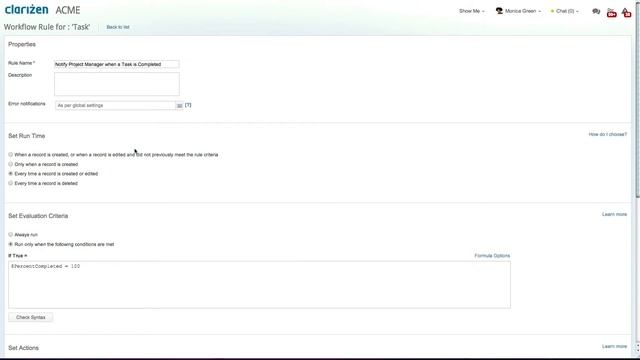640x360 pixels.
Task: Choose the 'Always run' option
Action: pyautogui.click(x=11, y=235)
